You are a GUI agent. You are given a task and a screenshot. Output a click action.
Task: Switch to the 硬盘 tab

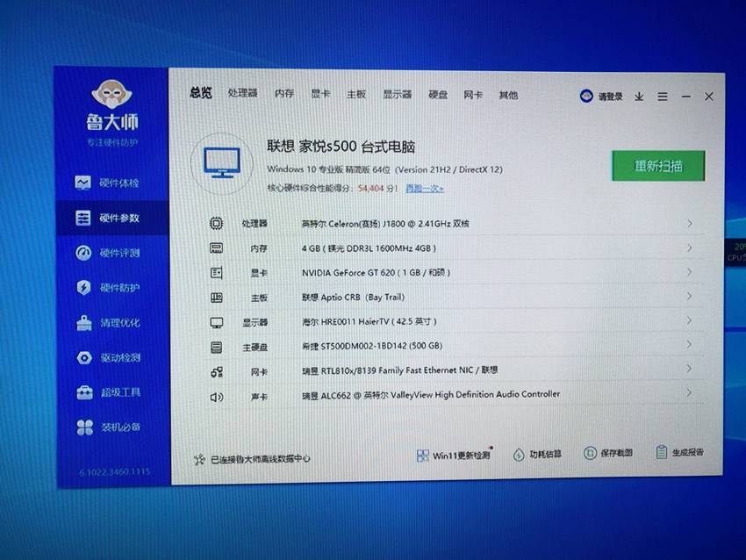click(438, 95)
